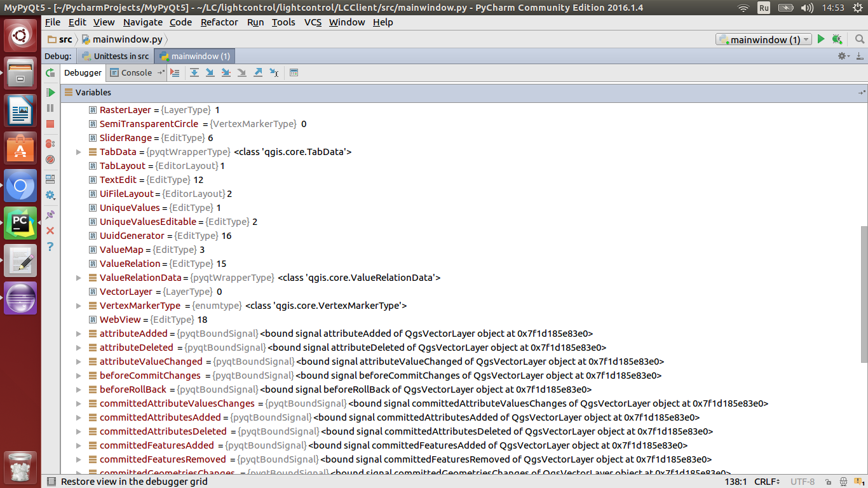Screen dimensions: 868x488
Task: Switch keyboard layout Ru indicator
Action: tap(763, 8)
